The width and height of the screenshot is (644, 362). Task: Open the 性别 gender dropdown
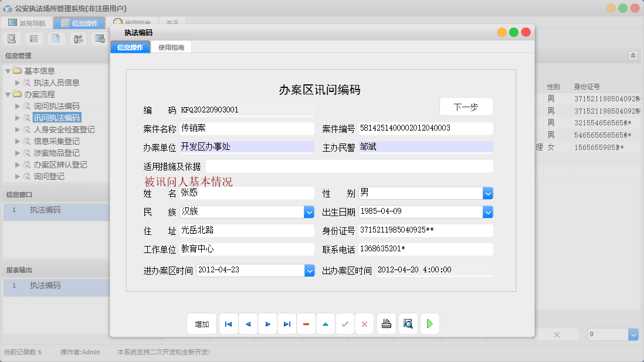(489, 192)
